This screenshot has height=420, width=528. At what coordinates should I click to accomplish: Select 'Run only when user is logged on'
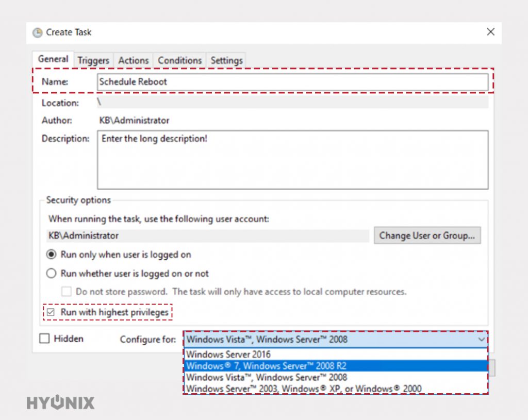(51, 255)
